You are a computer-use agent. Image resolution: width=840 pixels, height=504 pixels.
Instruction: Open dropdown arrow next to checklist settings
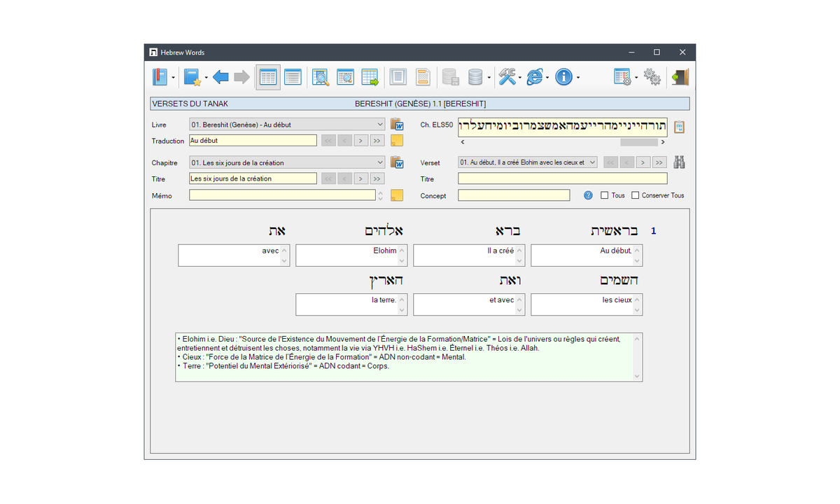point(636,78)
